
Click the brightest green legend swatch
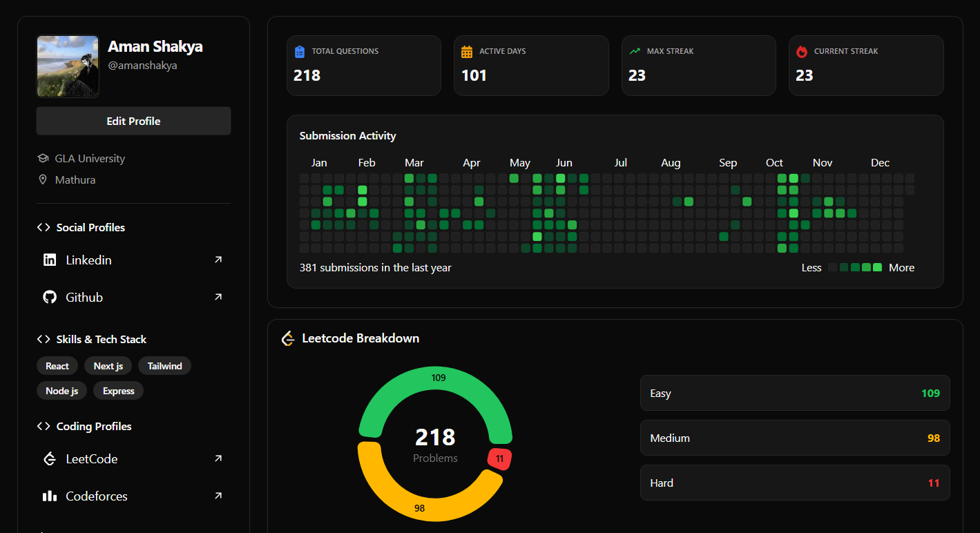click(x=877, y=268)
